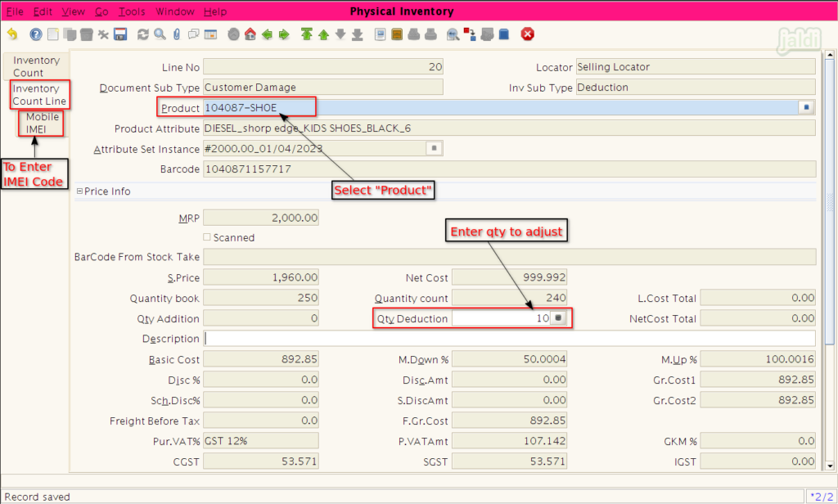Viewport: 838px width, 504px height.
Task: Click the BarCode From Stock Take field
Action: click(509, 257)
